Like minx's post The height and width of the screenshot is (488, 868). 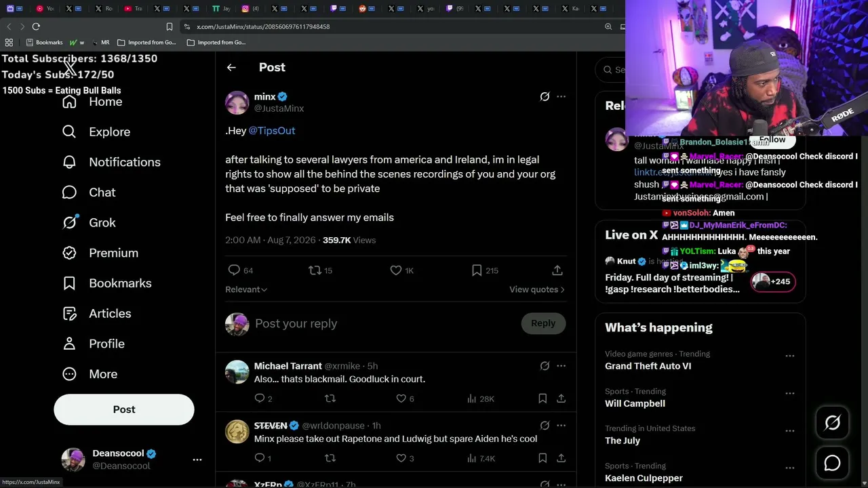pyautogui.click(x=396, y=270)
